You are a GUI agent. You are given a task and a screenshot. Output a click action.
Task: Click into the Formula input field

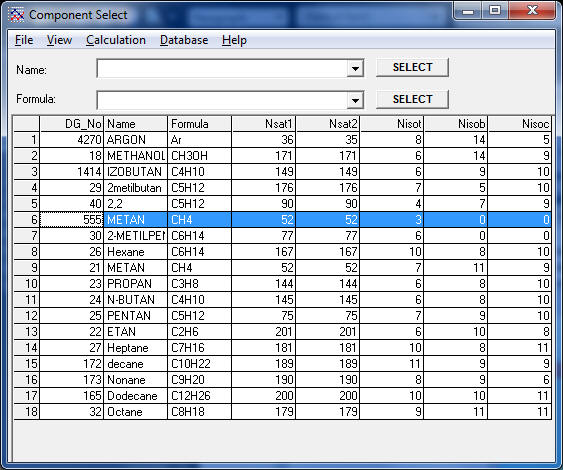tap(222, 100)
